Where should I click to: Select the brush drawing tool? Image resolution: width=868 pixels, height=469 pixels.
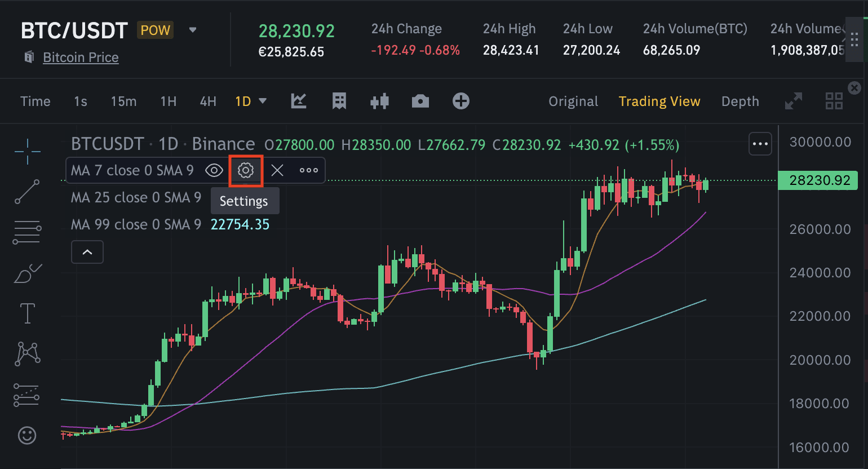pyautogui.click(x=27, y=273)
